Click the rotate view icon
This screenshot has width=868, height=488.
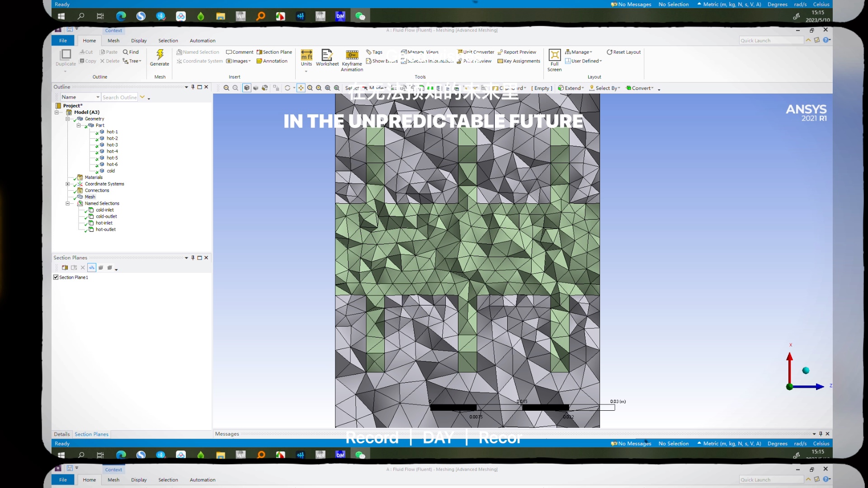pyautogui.click(x=287, y=88)
